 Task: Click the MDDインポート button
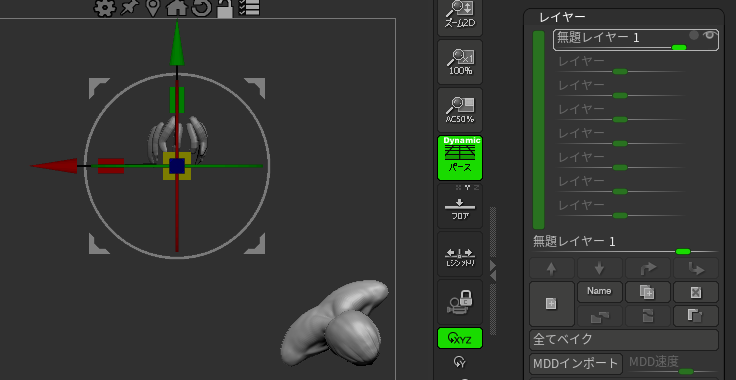pyautogui.click(x=576, y=364)
